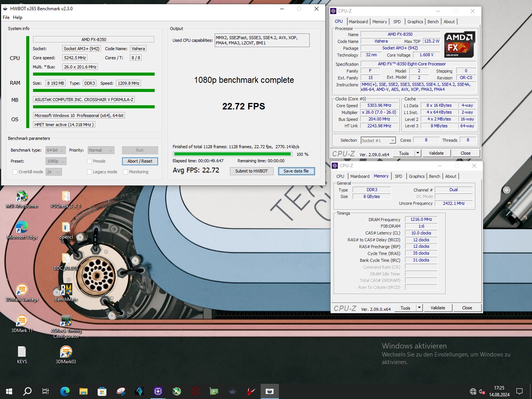The image size is (532, 399).
Task: Open taskbar search
Action: [27, 391]
